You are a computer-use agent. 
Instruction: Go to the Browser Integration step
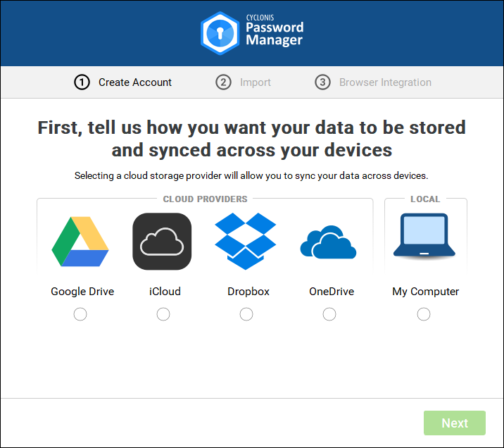(x=385, y=82)
